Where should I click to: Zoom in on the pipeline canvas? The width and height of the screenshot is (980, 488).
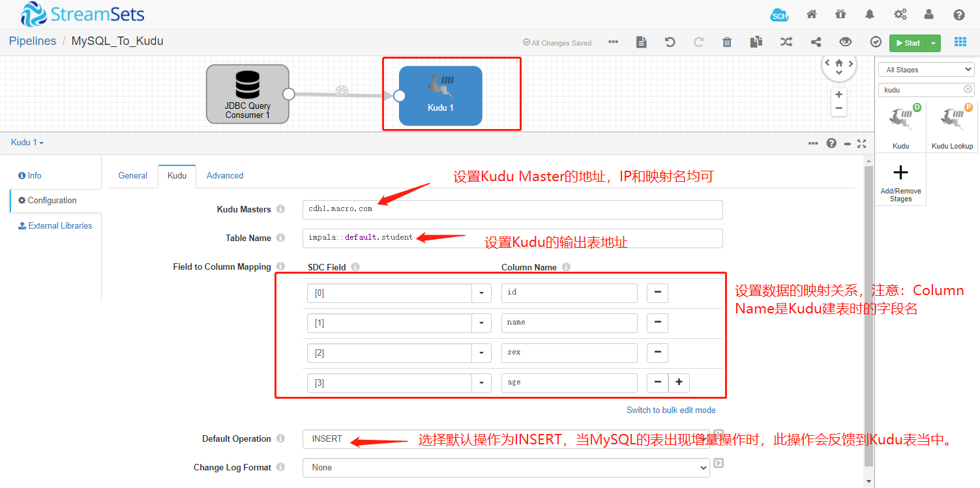pyautogui.click(x=839, y=94)
